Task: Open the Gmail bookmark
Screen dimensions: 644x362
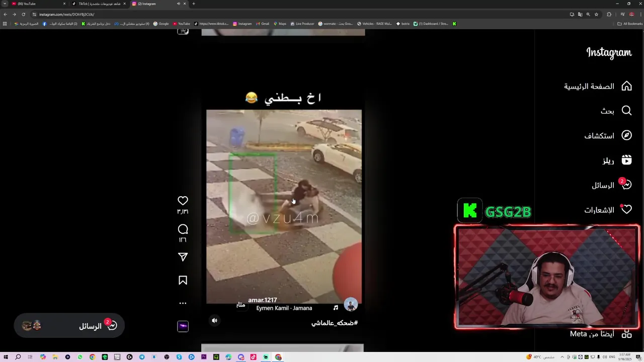Action: click(263, 24)
